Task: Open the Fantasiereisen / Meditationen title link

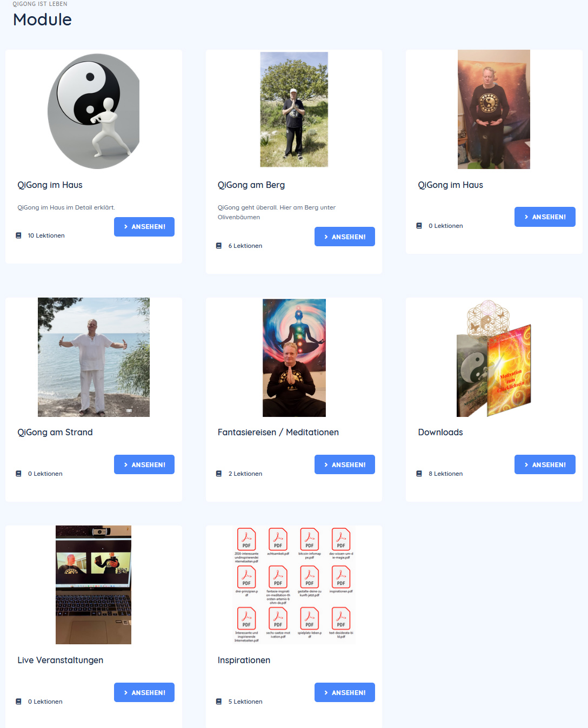Action: coord(278,432)
